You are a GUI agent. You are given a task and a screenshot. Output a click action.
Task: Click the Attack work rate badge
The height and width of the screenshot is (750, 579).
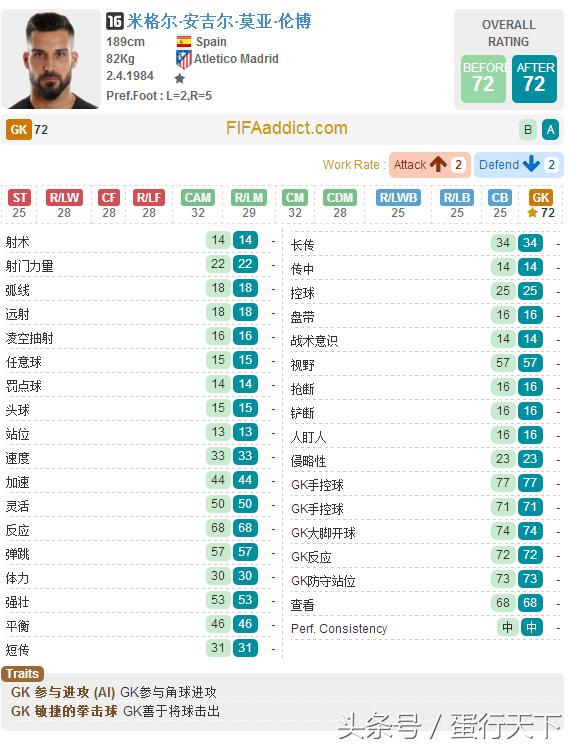[430, 165]
